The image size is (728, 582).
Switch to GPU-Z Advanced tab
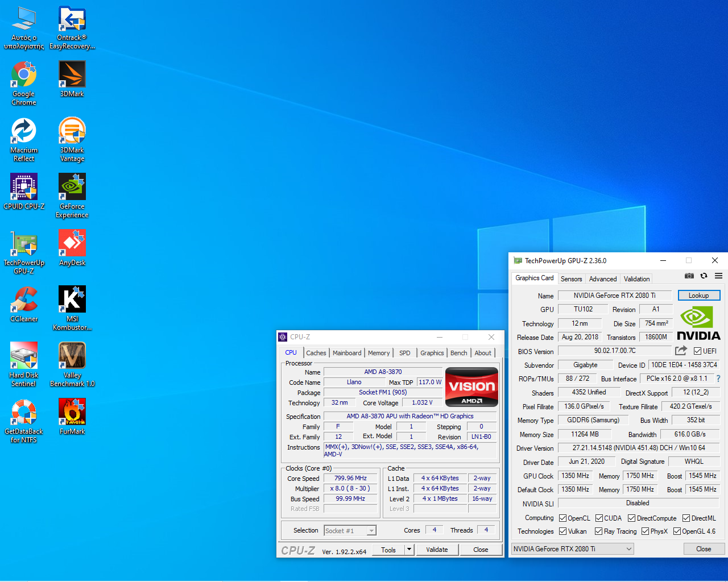pyautogui.click(x=603, y=279)
